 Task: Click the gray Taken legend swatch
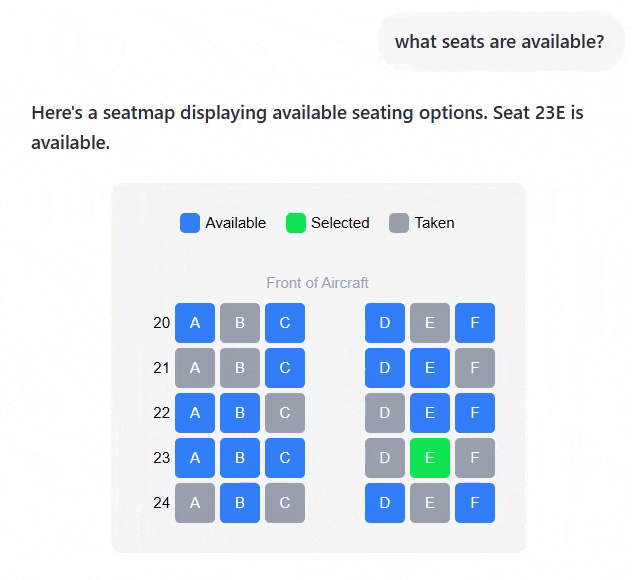(x=399, y=223)
